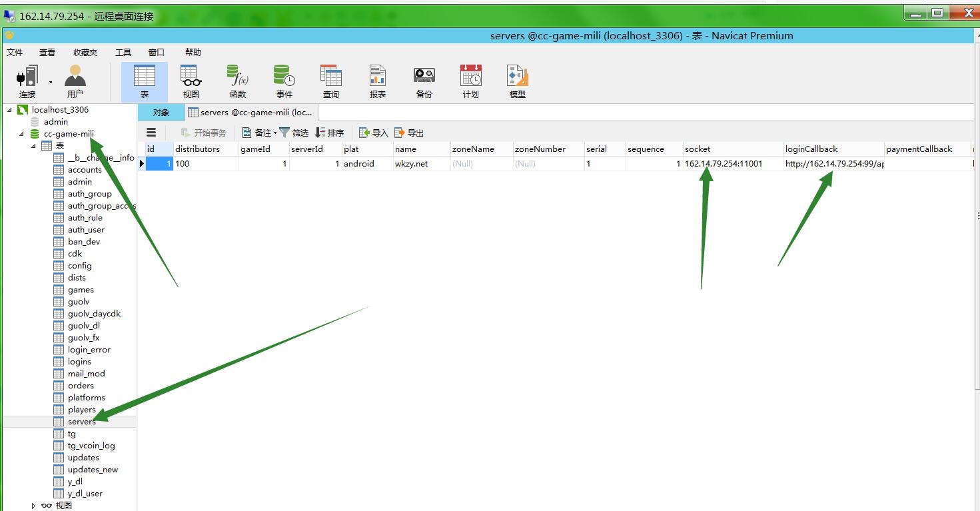Collapse the cc-game-mili database node
Viewport: 980px width, 511px height.
tap(21, 134)
